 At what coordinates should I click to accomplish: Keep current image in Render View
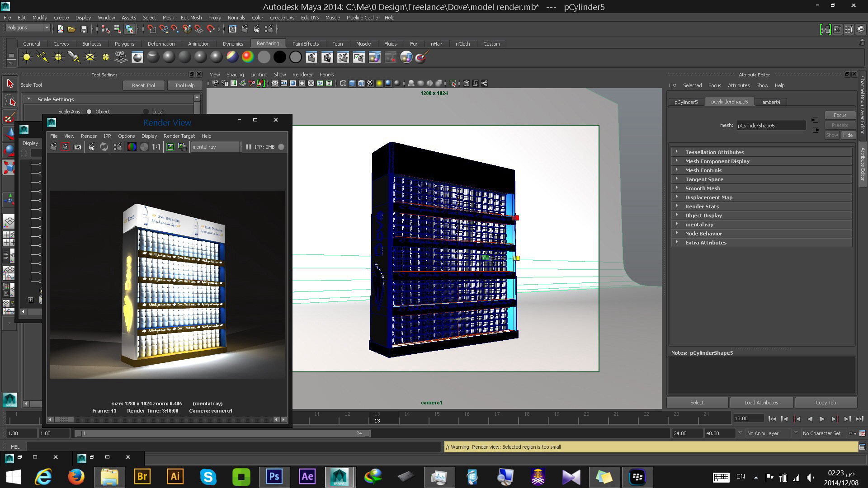point(170,147)
